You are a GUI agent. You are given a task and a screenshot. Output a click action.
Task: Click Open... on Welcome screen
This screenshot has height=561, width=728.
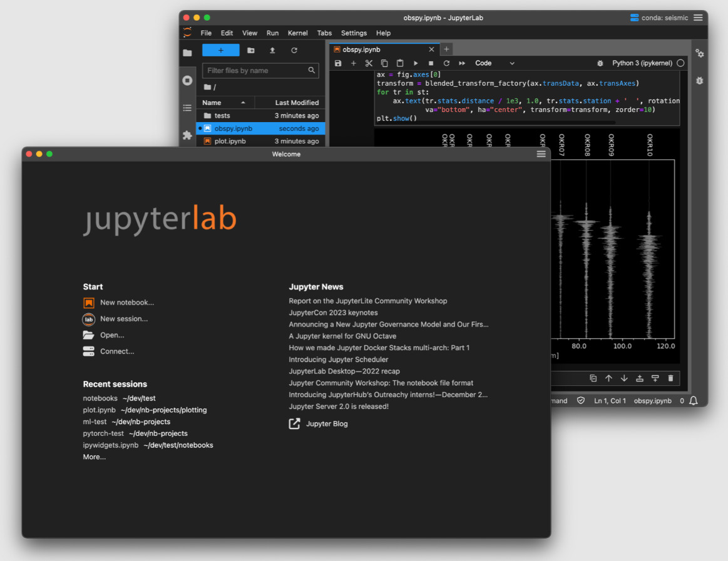pos(103,335)
